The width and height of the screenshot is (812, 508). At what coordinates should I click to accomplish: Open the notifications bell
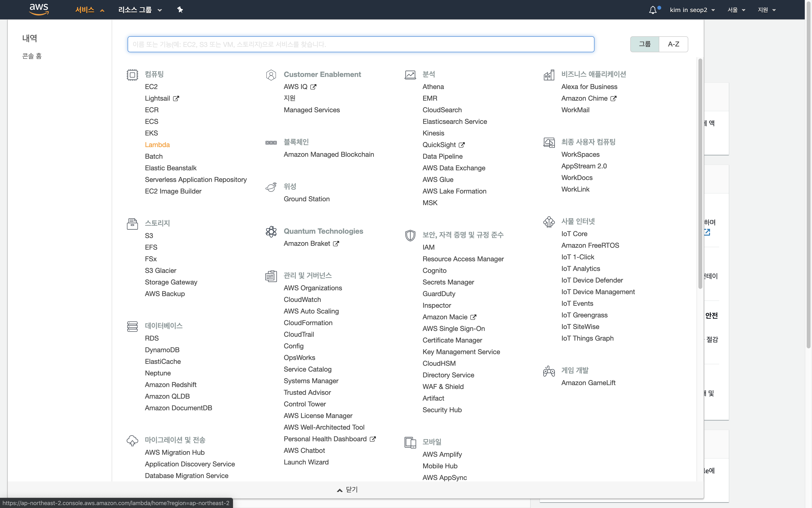(x=652, y=10)
